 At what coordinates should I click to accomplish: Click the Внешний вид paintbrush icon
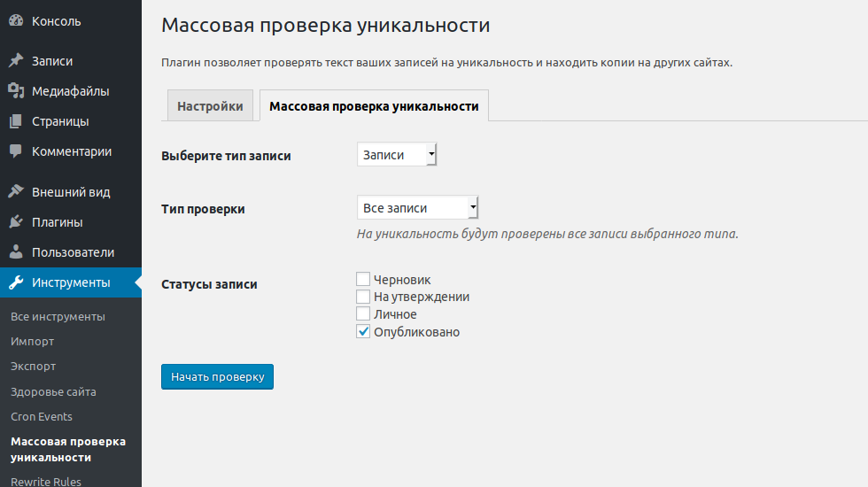tap(16, 191)
